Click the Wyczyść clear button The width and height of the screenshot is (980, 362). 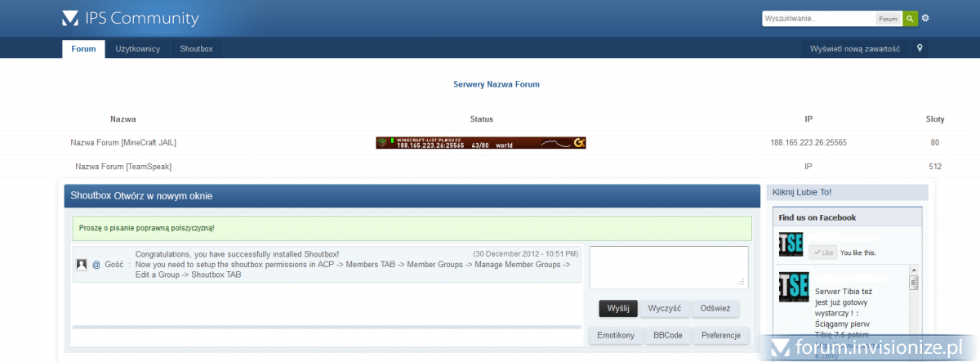pos(665,308)
